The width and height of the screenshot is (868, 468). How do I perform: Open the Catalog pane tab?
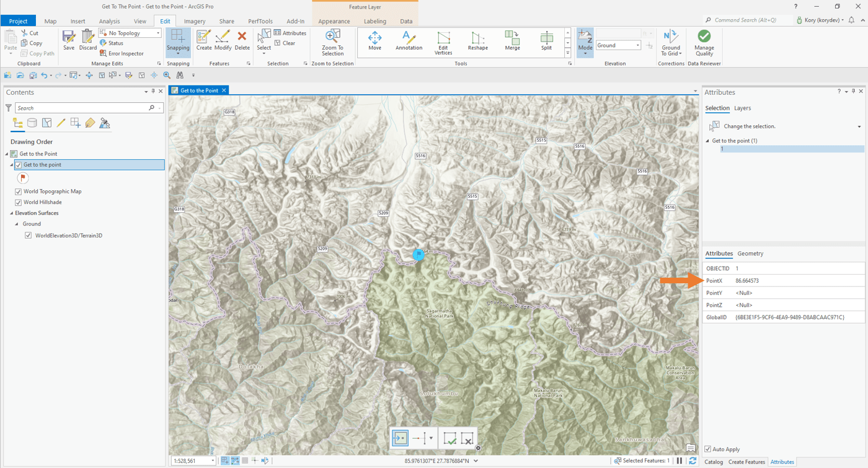714,462
